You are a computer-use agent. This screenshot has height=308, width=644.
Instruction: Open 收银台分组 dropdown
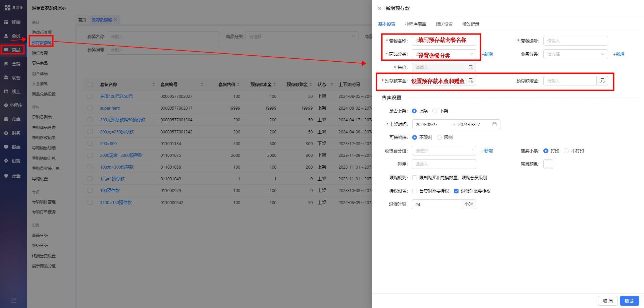444,151
